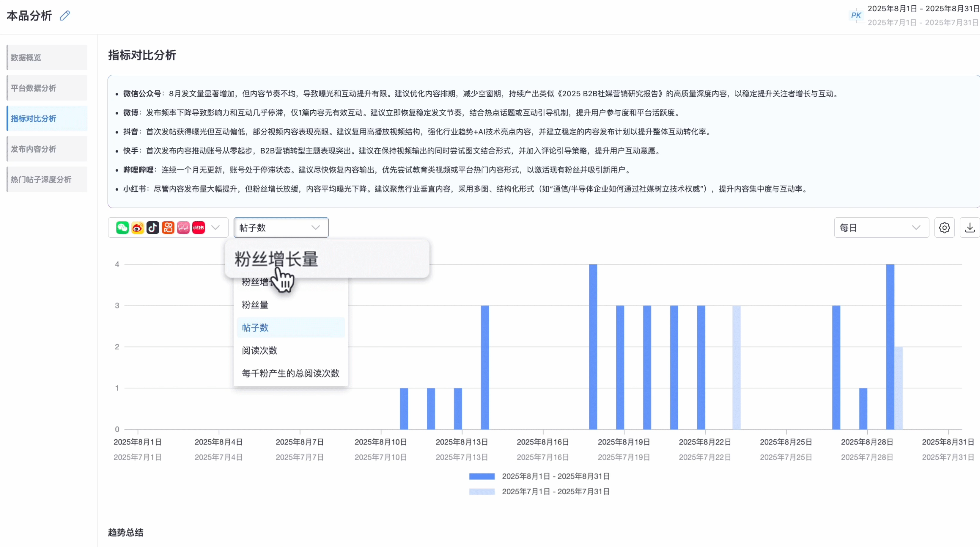
Task: Select 每千粉产生的总阅读次数 option
Action: pos(290,373)
